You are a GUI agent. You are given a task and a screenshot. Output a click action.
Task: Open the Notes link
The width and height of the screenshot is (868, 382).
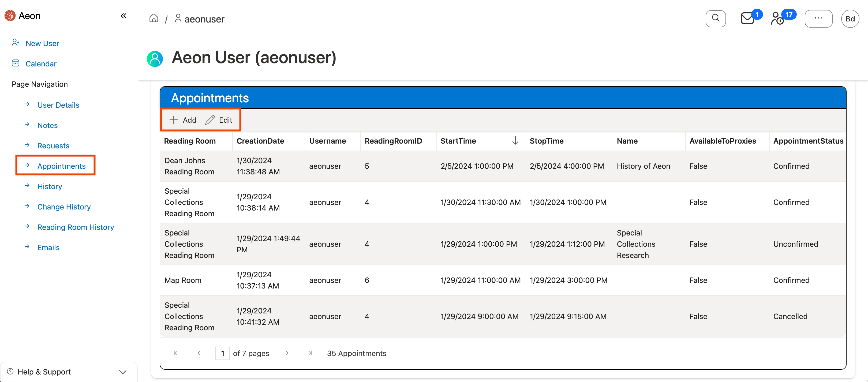47,125
